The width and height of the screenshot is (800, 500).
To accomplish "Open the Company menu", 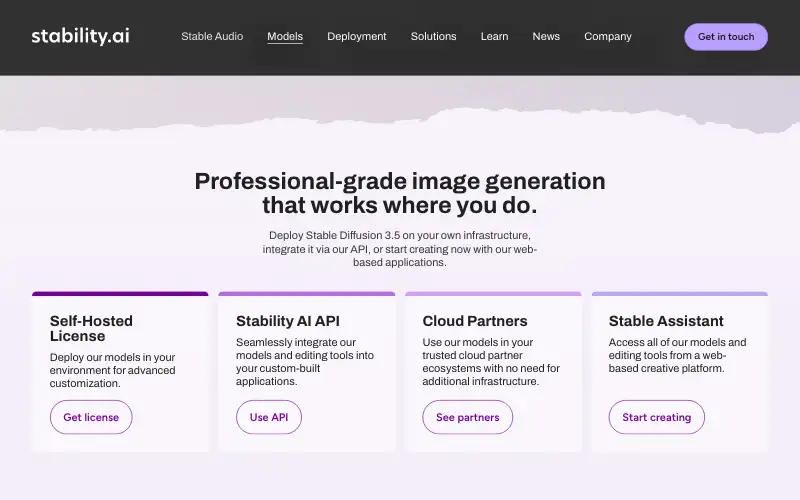I will pos(608,36).
